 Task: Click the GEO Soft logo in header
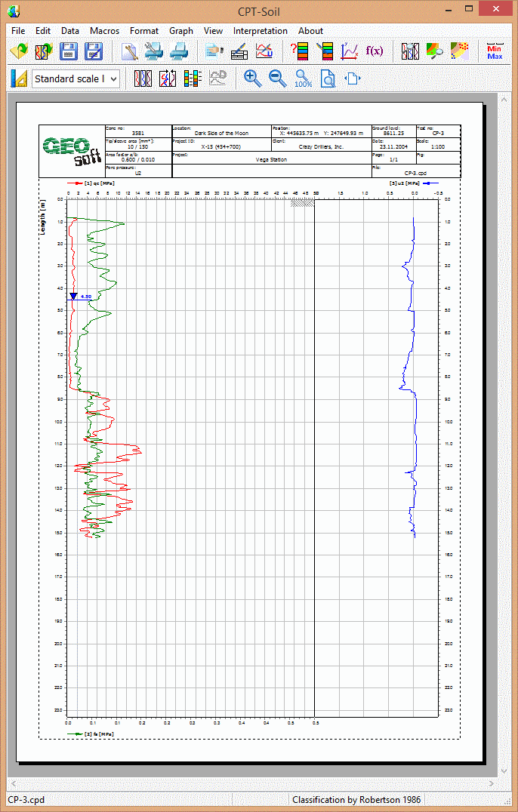[x=72, y=149]
